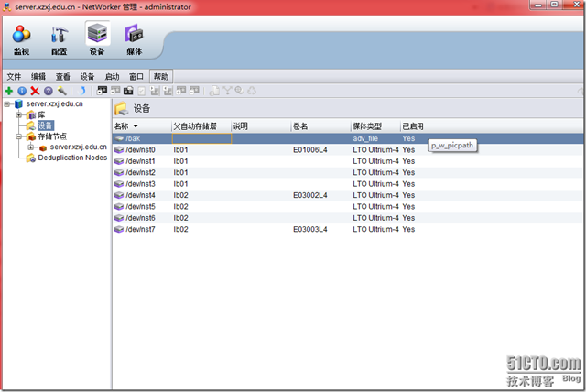Click the 库 library folder icon in tree
586x392 pixels.
pos(31,115)
